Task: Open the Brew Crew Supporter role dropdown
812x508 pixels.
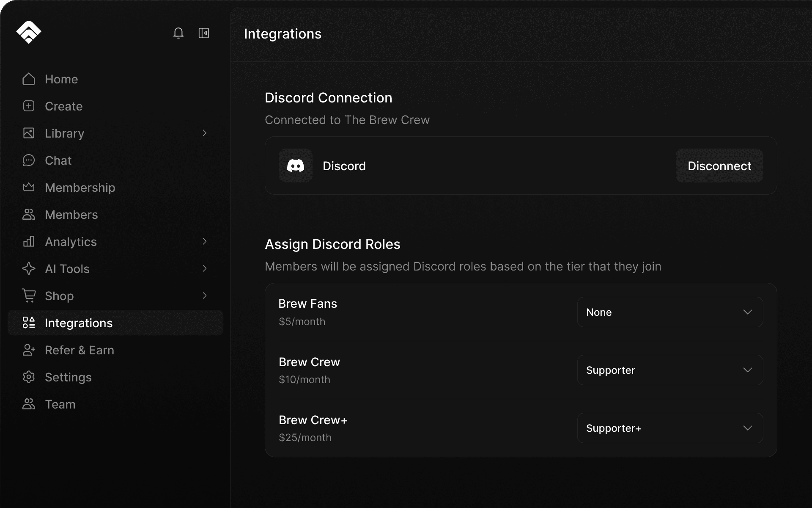Action: point(670,370)
